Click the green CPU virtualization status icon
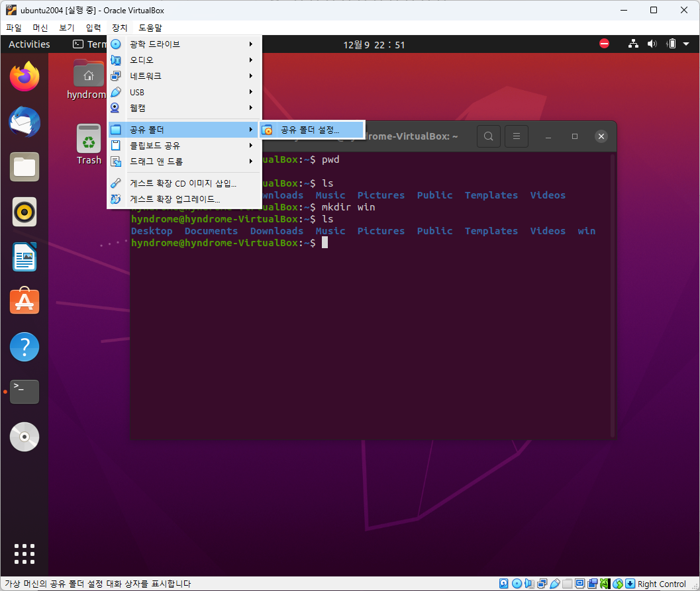The image size is (700, 591). click(x=605, y=584)
